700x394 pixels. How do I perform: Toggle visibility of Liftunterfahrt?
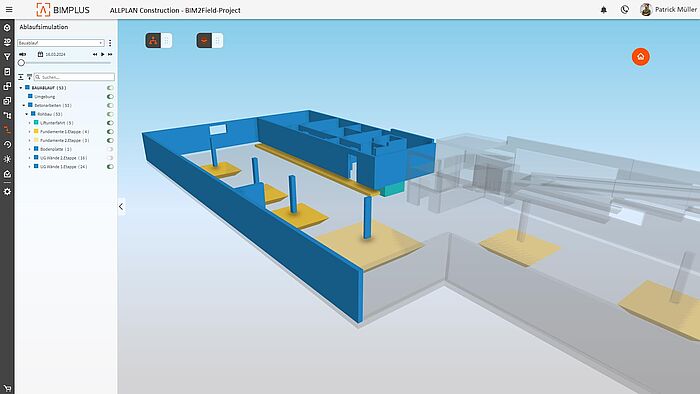[110, 123]
